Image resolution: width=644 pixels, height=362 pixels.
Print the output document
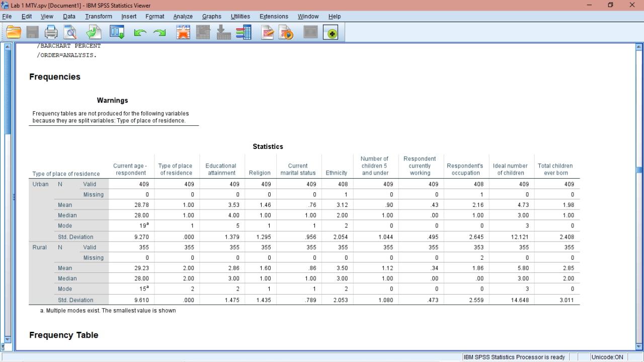50,33
